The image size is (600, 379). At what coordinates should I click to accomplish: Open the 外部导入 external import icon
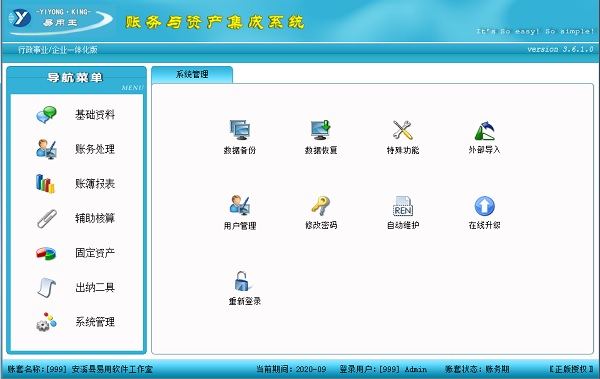tap(484, 130)
